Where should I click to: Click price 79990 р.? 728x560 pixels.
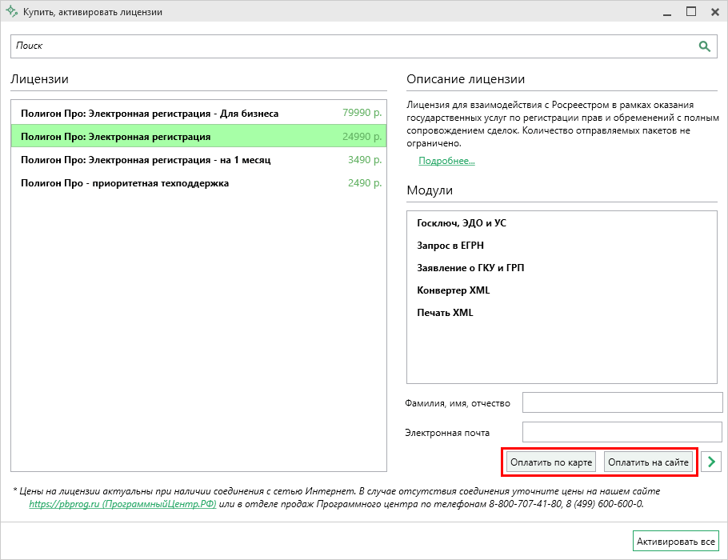click(x=362, y=113)
